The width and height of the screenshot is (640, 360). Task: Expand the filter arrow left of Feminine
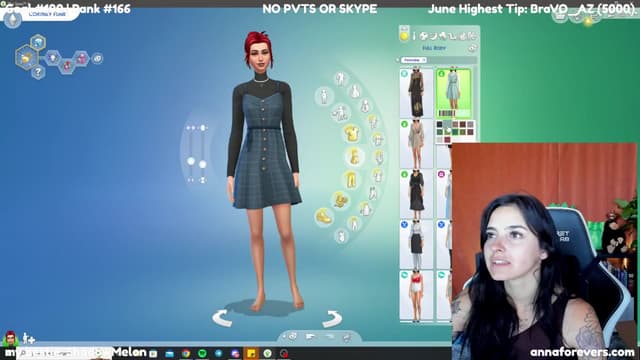(x=397, y=60)
